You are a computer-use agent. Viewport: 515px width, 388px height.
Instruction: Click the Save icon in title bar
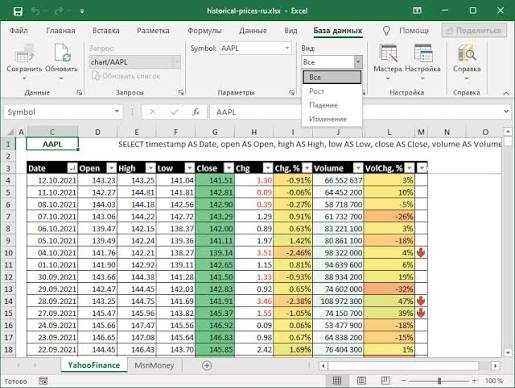18,11
